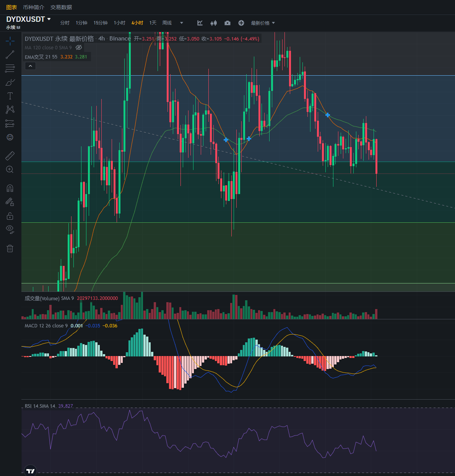
Task: Click the price change −0.146 (−4.49%)
Action: point(242,39)
